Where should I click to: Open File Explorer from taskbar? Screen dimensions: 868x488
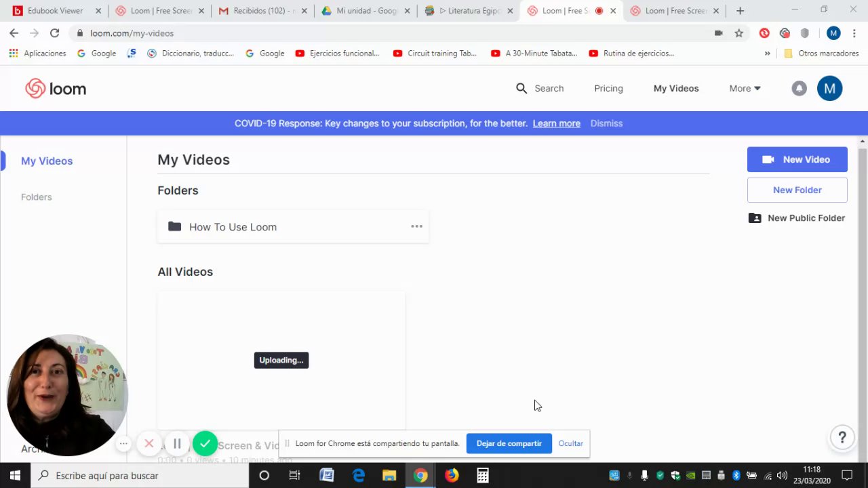point(389,475)
